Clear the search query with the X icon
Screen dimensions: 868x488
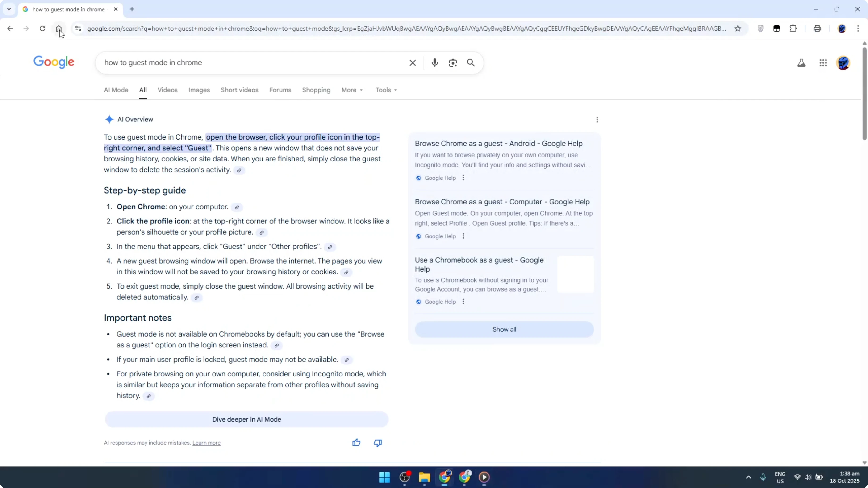(x=413, y=63)
